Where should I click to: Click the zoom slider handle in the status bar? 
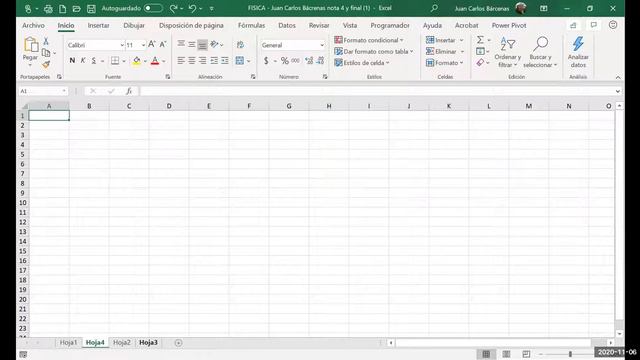(x=570, y=354)
